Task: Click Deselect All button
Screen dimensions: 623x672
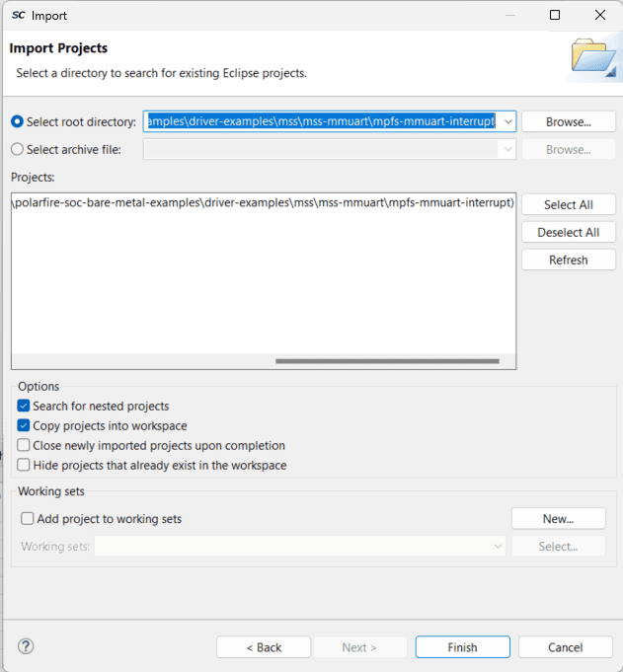Action: pyautogui.click(x=568, y=232)
